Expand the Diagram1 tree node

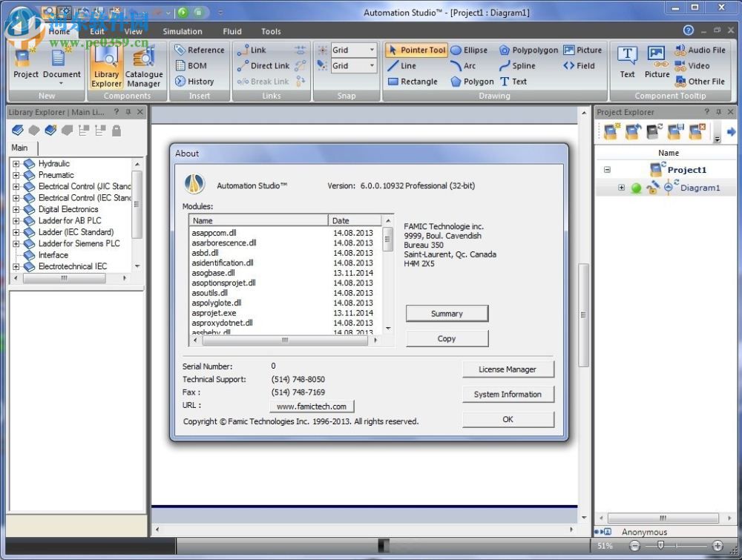pos(621,188)
